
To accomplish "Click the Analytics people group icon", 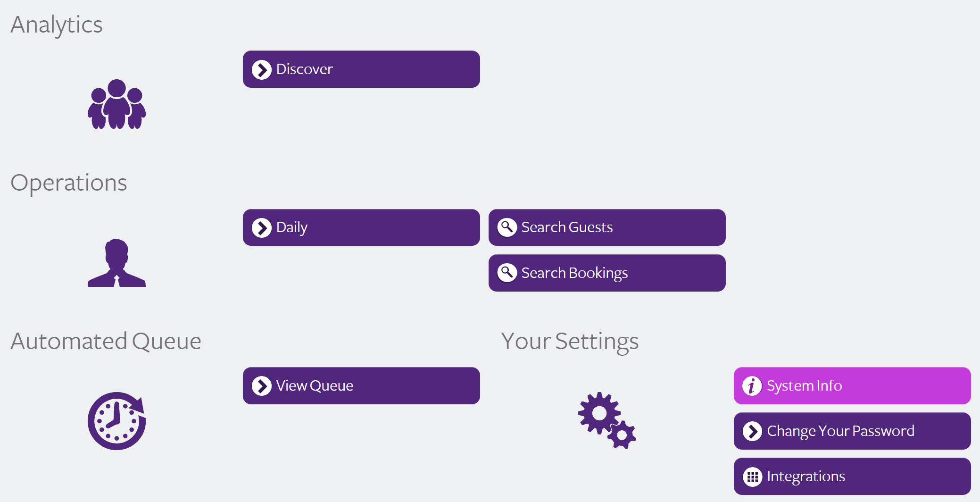I will pos(116,104).
